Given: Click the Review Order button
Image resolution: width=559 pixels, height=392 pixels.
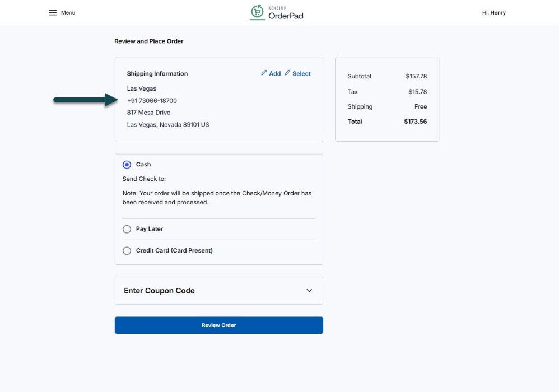Looking at the screenshot, I should [219, 325].
